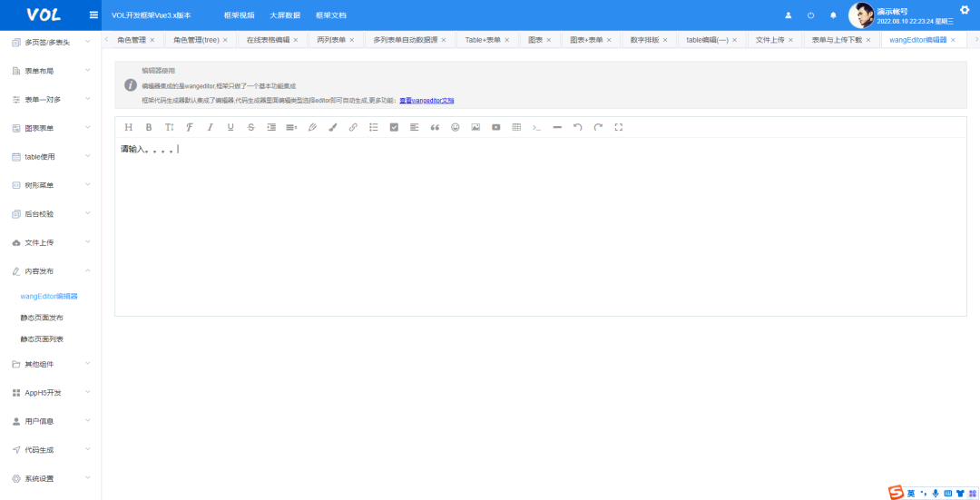Open the font size tool
Screen dimensions: 980x500
click(x=170, y=127)
